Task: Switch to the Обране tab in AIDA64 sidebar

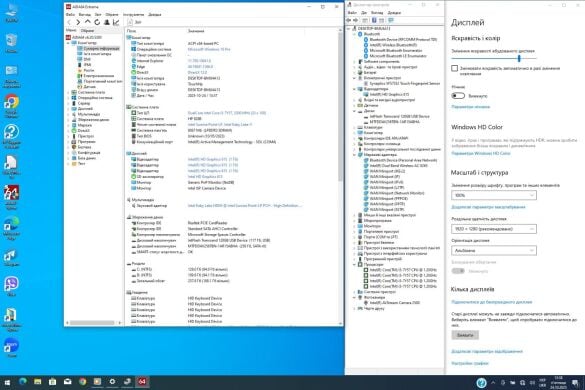Action: pyautogui.click(x=88, y=31)
